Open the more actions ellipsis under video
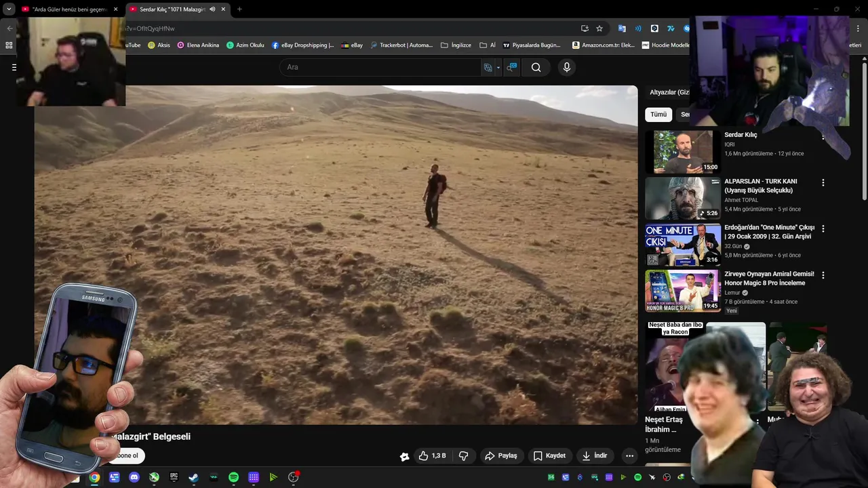Screen dimensions: 868x488 pyautogui.click(x=629, y=455)
